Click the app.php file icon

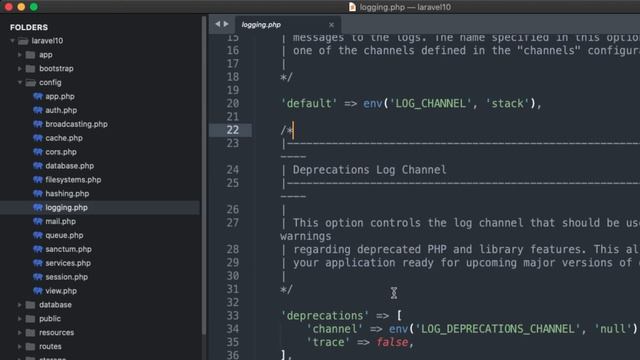tap(38, 96)
